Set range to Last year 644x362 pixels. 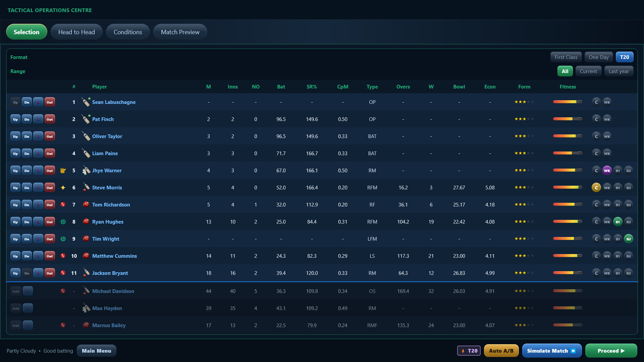[619, 71]
